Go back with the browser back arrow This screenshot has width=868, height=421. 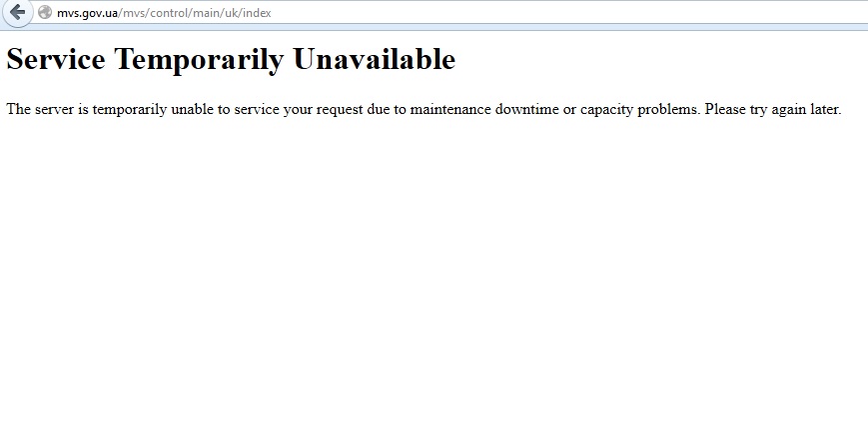click(x=17, y=12)
